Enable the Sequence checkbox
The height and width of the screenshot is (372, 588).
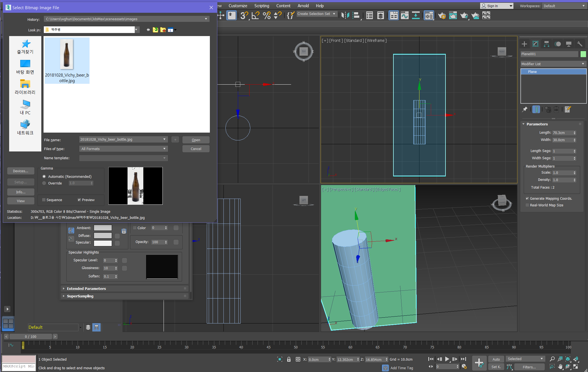pyautogui.click(x=44, y=200)
